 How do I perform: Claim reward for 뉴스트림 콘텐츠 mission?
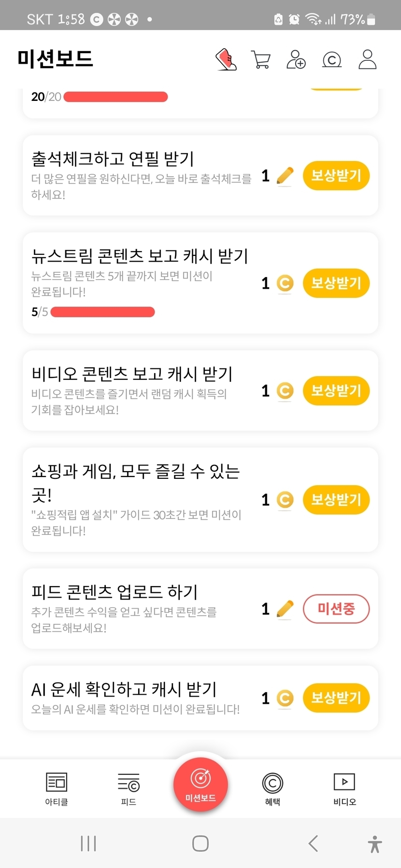click(336, 283)
